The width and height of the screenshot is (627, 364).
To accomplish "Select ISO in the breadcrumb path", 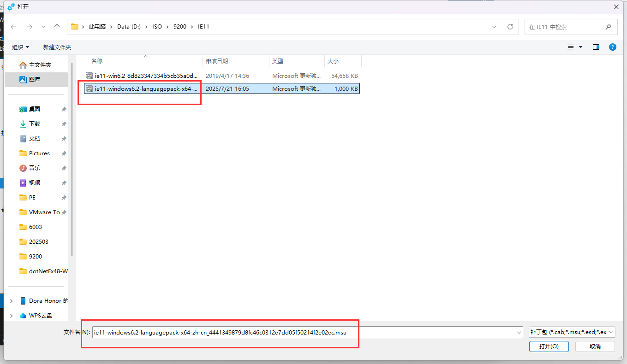I will 157,27.
